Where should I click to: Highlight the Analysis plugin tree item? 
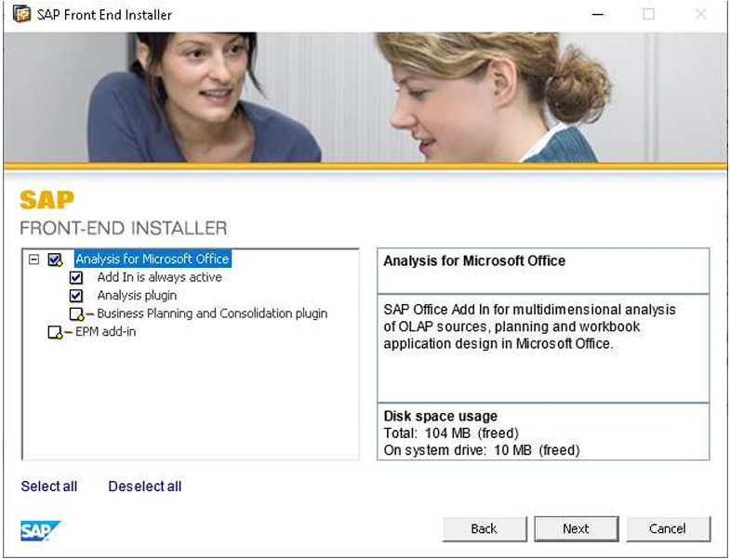coord(138,296)
